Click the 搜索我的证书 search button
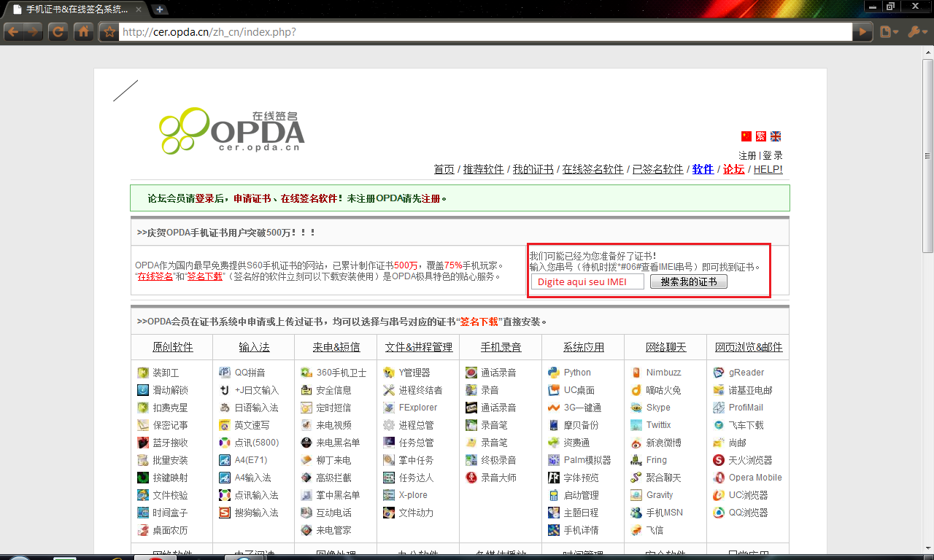The width and height of the screenshot is (934, 560). pyautogui.click(x=689, y=281)
